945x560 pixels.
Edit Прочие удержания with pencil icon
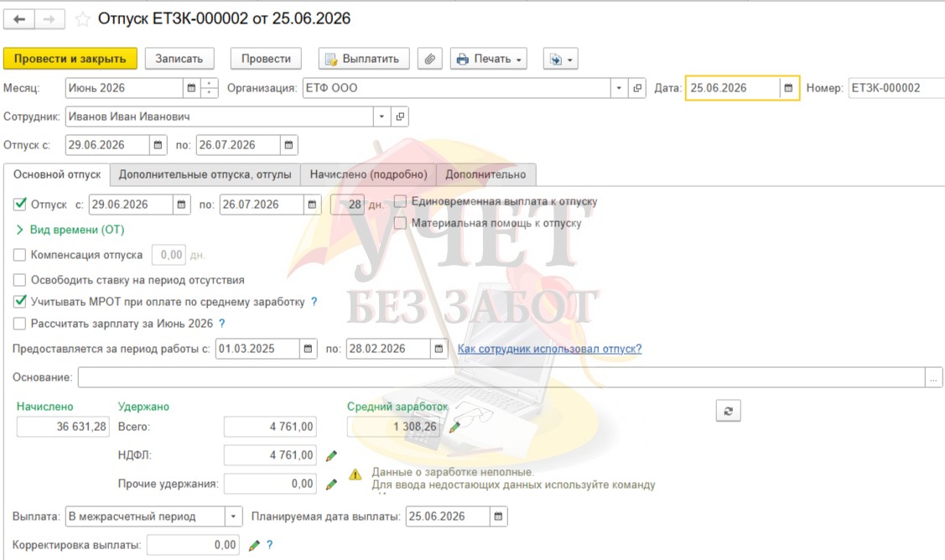click(331, 484)
